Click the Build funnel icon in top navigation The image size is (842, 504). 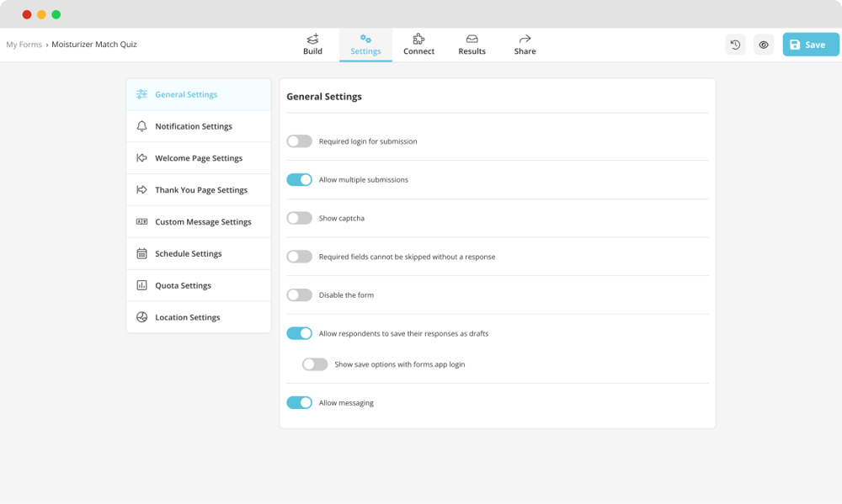[x=312, y=38]
